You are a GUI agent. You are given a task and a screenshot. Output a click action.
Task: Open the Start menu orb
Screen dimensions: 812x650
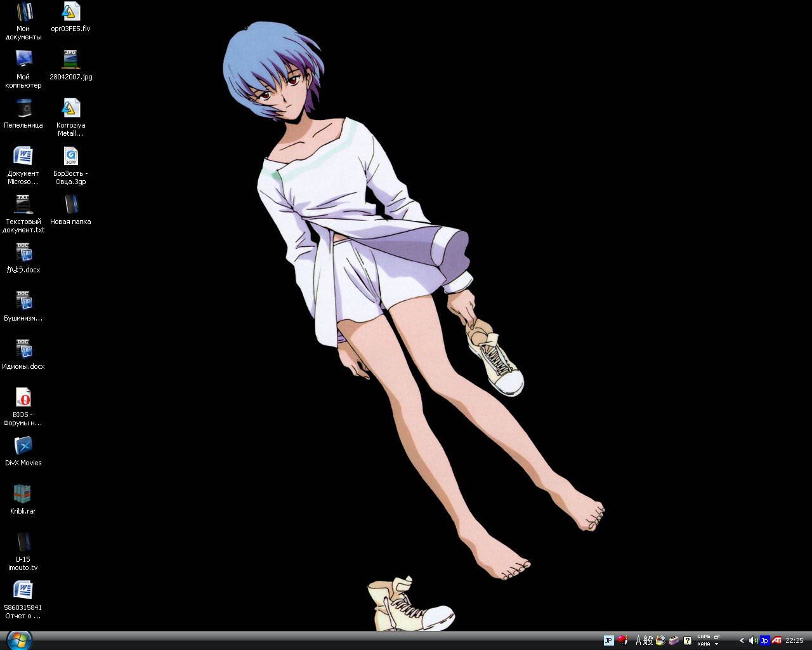point(19,640)
